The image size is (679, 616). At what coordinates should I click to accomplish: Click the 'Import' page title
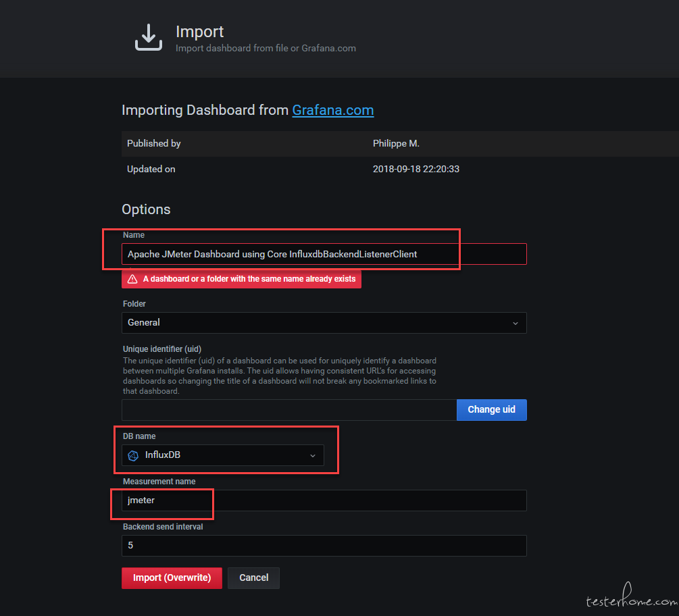(199, 32)
